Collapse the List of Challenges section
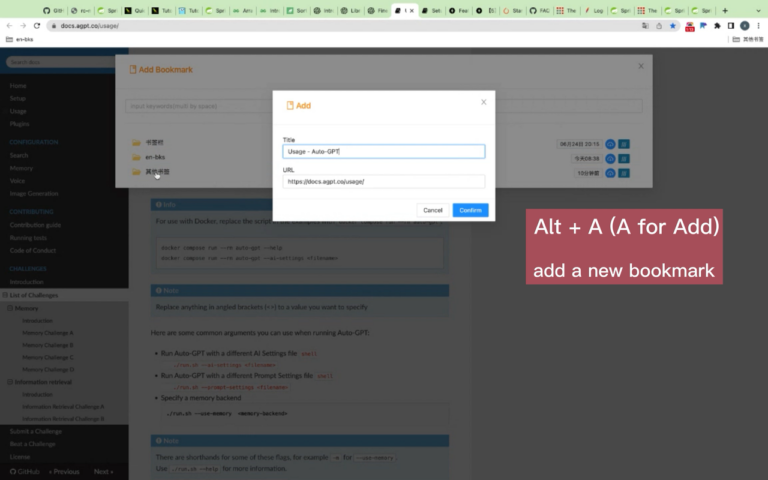Screen dimensions: 768x480 [x=5, y=295]
